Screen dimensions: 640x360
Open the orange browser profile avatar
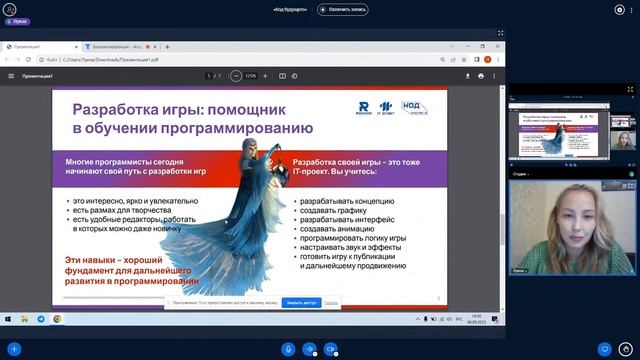click(487, 60)
